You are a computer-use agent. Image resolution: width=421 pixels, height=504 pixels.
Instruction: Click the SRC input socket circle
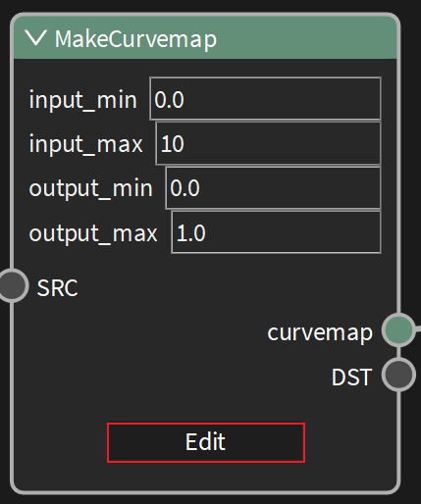click(x=13, y=285)
